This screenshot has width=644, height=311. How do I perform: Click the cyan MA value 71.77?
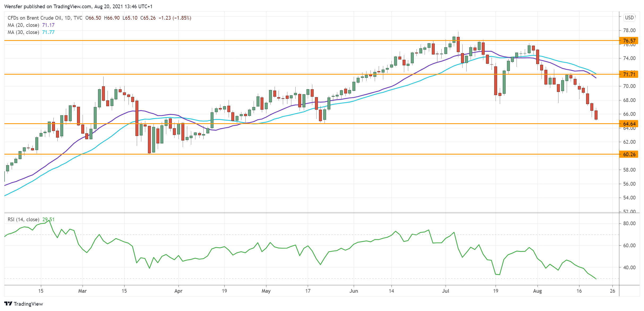[48, 32]
